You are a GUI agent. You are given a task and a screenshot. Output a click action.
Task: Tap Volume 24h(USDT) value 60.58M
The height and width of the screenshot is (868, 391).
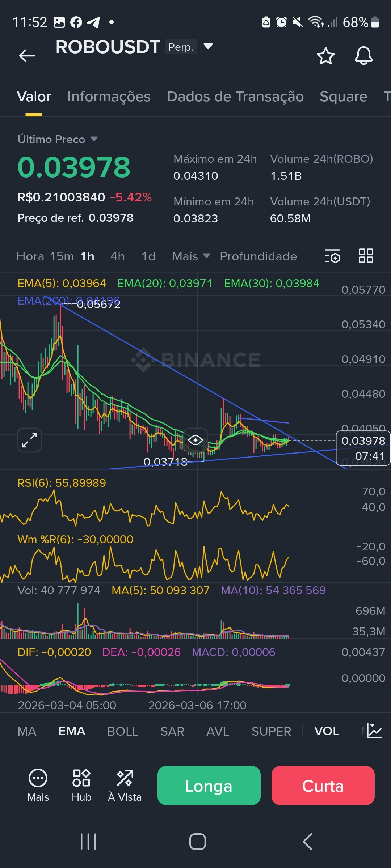click(290, 218)
